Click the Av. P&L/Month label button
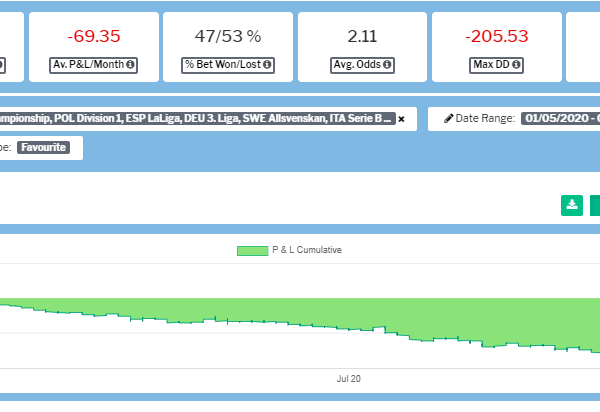The image size is (600, 412). [93, 65]
